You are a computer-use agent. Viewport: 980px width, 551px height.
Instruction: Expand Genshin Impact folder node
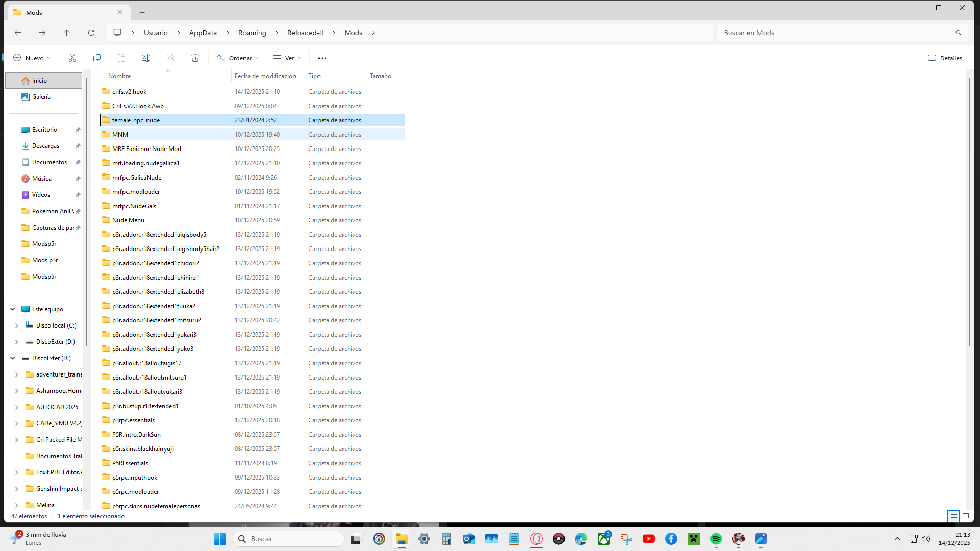(x=17, y=489)
